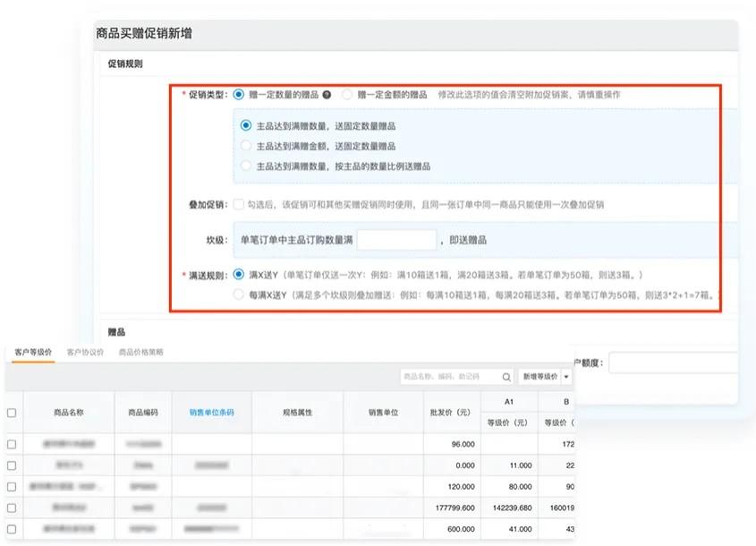
Task: Select 主品达到满赠数量，送固定数量赠品 option
Action: 244,126
